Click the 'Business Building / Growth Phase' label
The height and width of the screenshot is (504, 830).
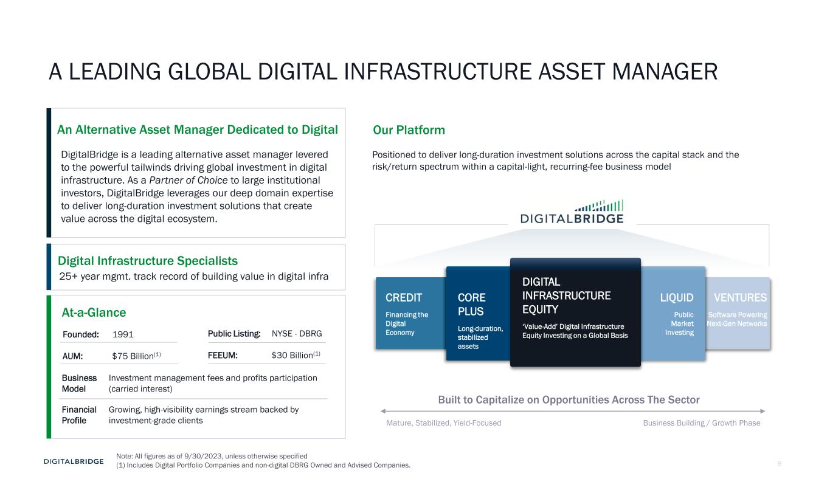tap(702, 423)
